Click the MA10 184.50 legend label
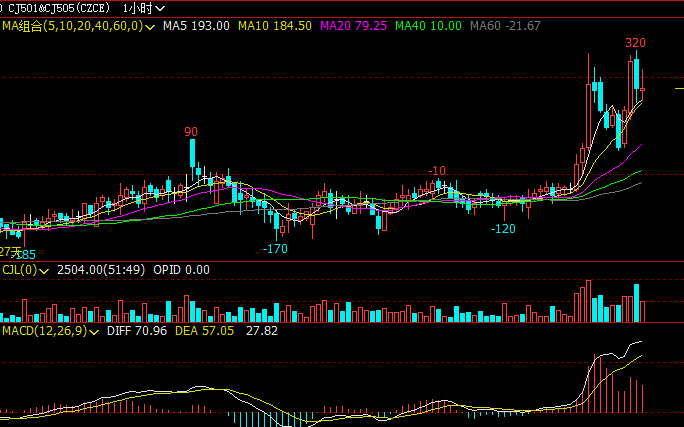This screenshot has width=684, height=427. [x=274, y=25]
